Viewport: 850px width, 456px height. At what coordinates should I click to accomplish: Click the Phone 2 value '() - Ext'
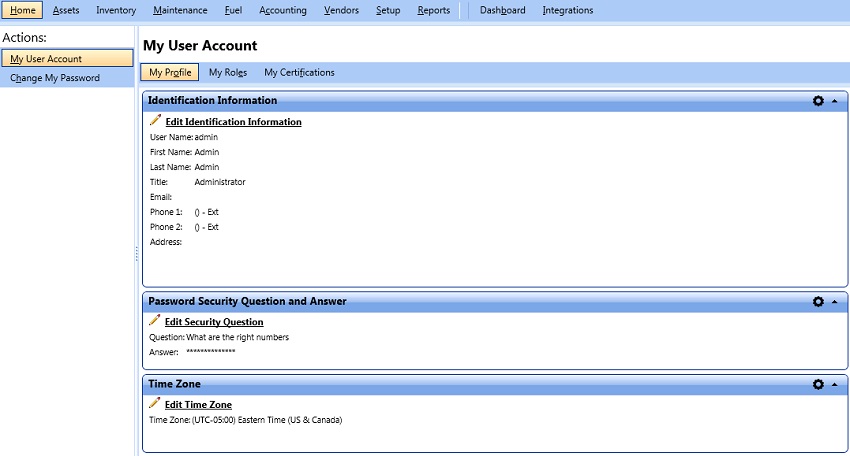(x=207, y=227)
